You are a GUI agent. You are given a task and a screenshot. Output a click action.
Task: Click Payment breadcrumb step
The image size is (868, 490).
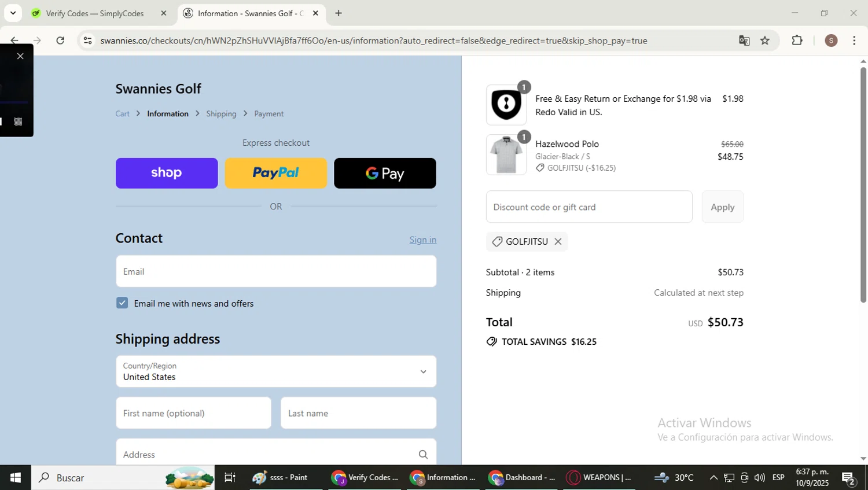(x=269, y=114)
